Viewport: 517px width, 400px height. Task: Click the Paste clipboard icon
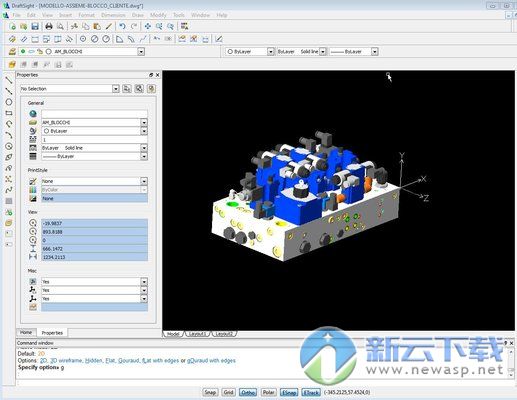(97, 26)
